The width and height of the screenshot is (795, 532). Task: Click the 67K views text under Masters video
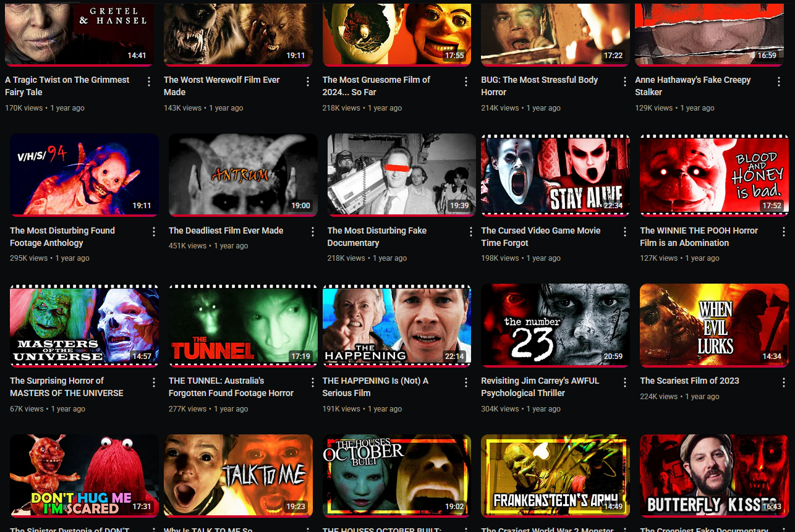point(27,409)
